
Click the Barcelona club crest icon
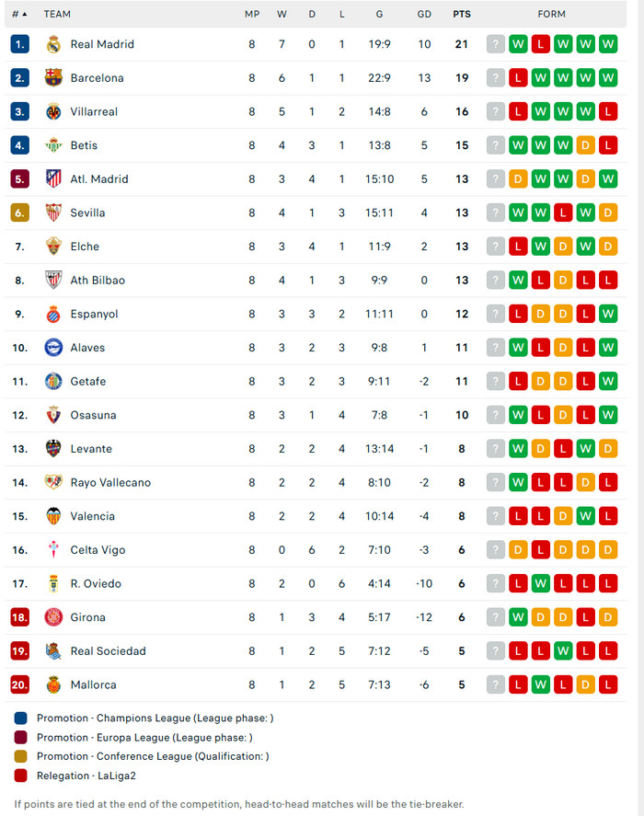point(53,78)
